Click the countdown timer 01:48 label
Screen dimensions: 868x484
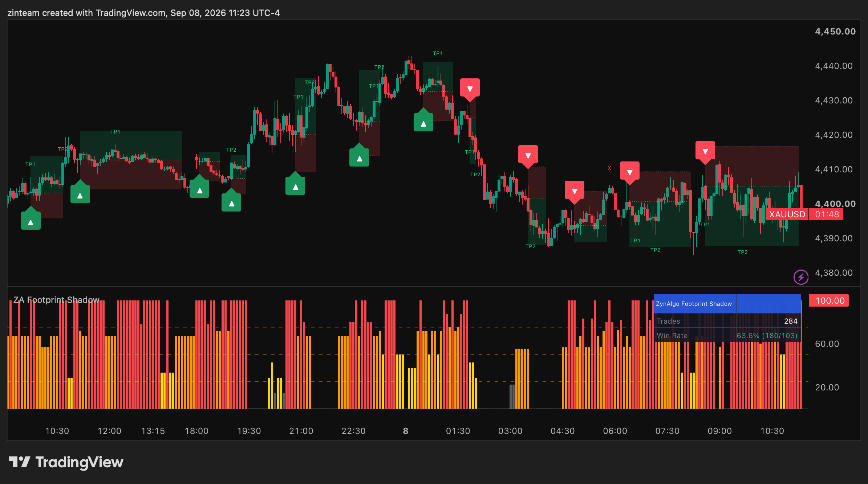[x=827, y=214]
